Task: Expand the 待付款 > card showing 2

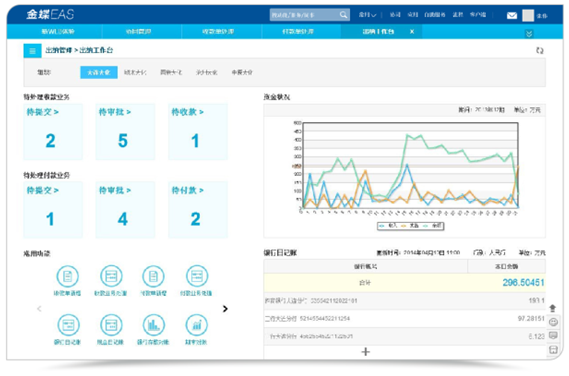Action: [187, 190]
